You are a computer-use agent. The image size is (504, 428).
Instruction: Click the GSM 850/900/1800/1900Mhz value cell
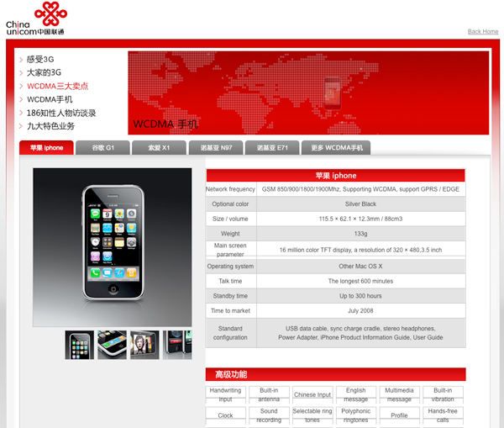(360, 189)
